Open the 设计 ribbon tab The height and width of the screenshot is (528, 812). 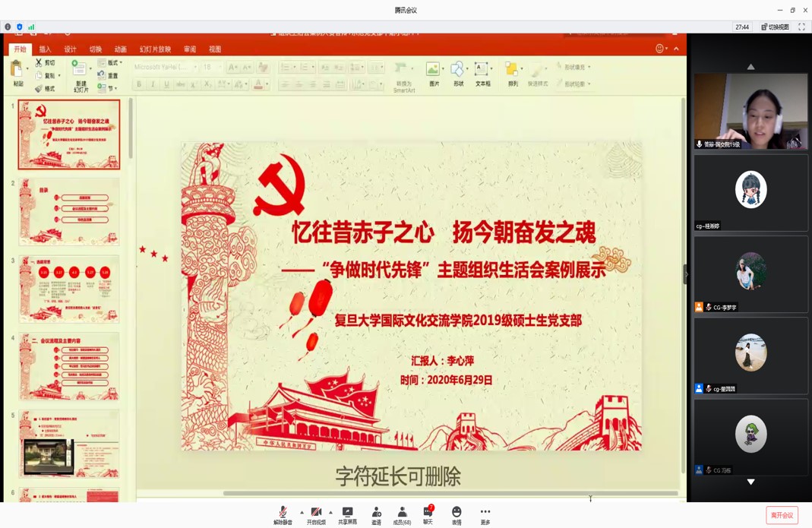point(70,49)
